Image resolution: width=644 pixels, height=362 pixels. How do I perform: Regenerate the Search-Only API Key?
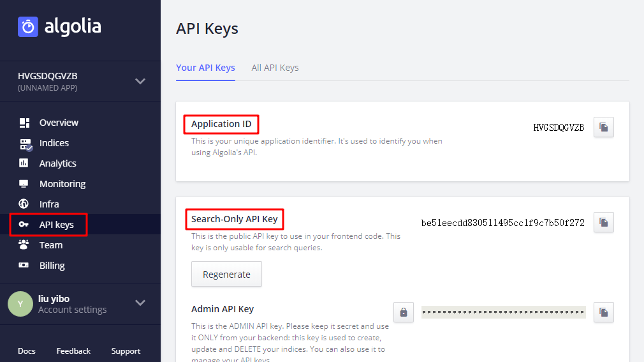click(226, 274)
